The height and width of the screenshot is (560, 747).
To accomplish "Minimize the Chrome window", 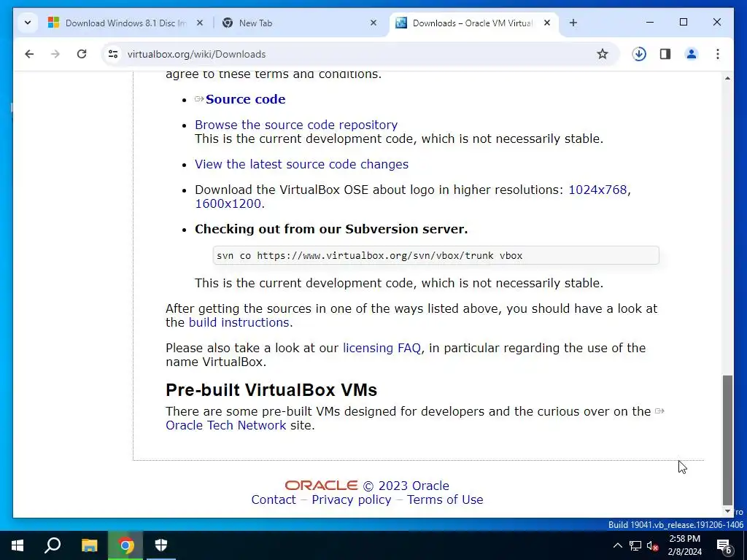I will point(650,22).
